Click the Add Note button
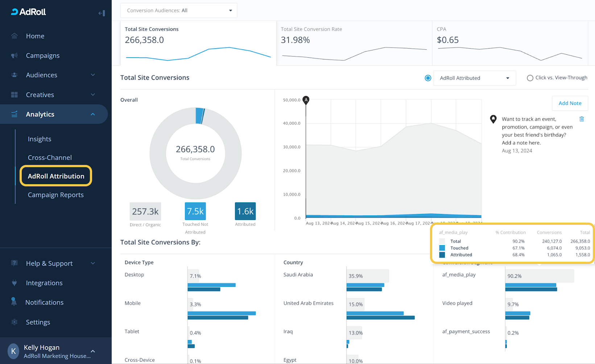 tap(570, 103)
